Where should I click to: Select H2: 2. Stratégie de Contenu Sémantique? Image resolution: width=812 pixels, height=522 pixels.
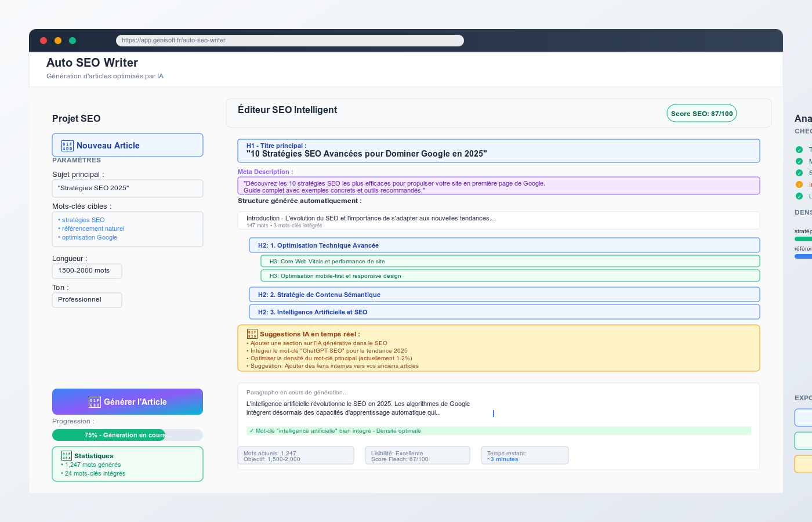coord(505,295)
